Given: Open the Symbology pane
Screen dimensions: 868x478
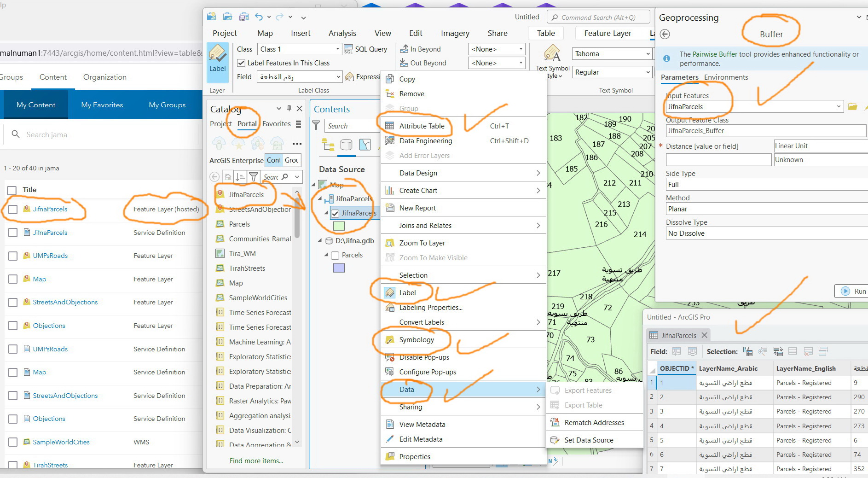Looking at the screenshot, I should coord(417,340).
